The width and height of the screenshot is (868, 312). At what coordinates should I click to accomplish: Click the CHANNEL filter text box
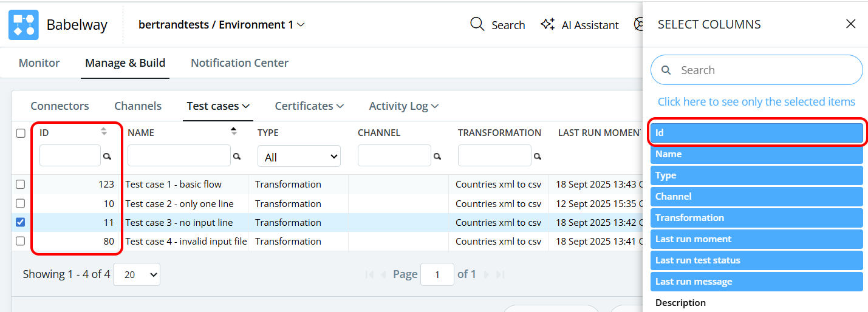pos(394,155)
